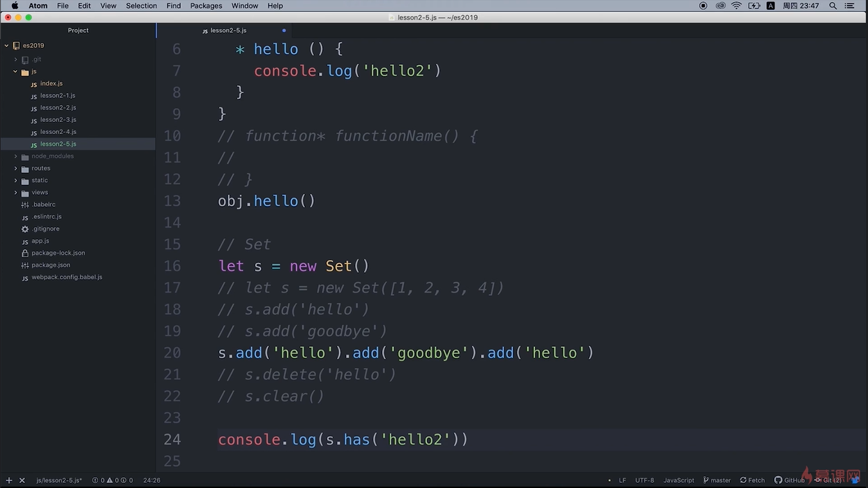This screenshot has width=868, height=488.
Task: Open the Find menu
Action: coord(174,6)
